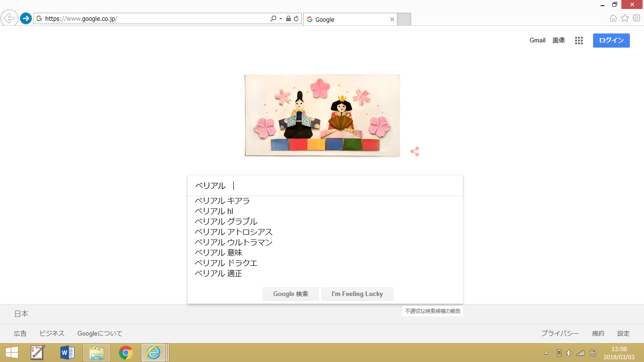Choose the ベリアル 意味 suggestion
644x362 pixels.
pos(219,253)
